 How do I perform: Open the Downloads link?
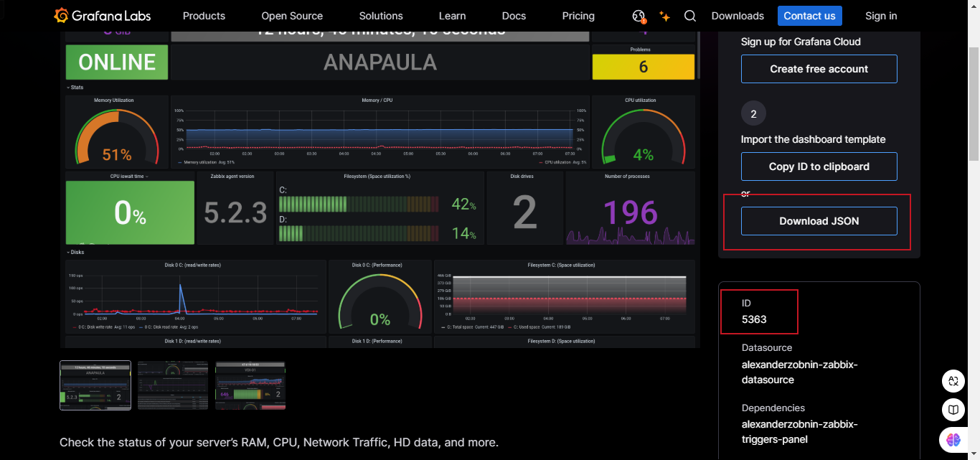coord(738,16)
